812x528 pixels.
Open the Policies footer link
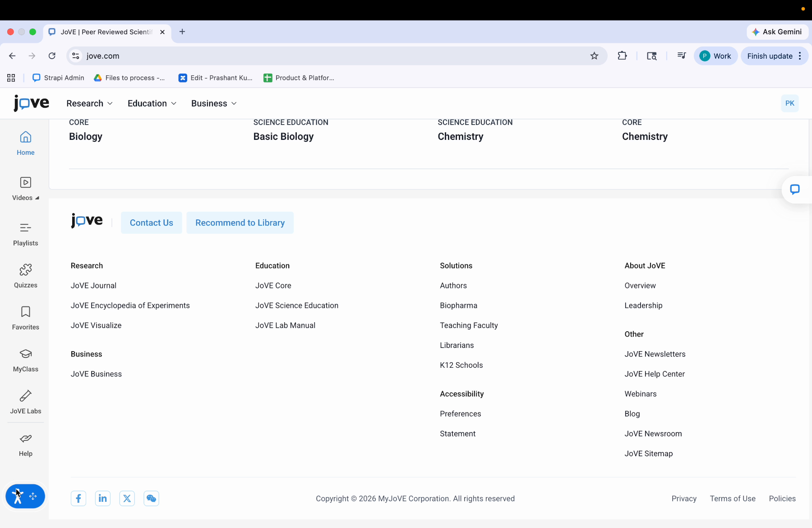(x=782, y=499)
